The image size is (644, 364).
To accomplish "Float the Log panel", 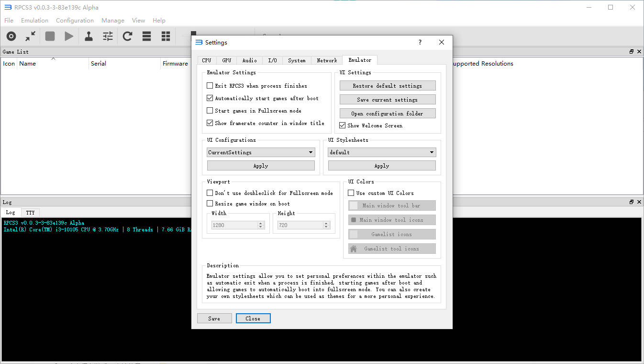I will (x=632, y=202).
